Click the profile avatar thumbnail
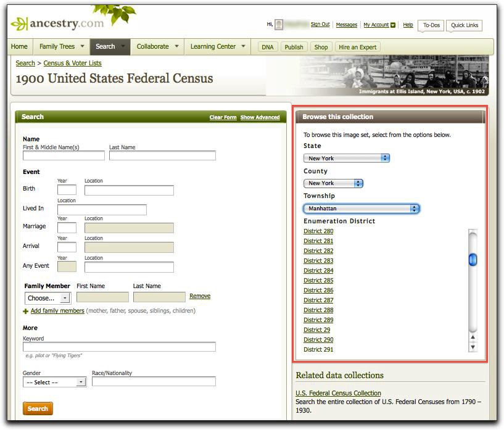 [279, 25]
